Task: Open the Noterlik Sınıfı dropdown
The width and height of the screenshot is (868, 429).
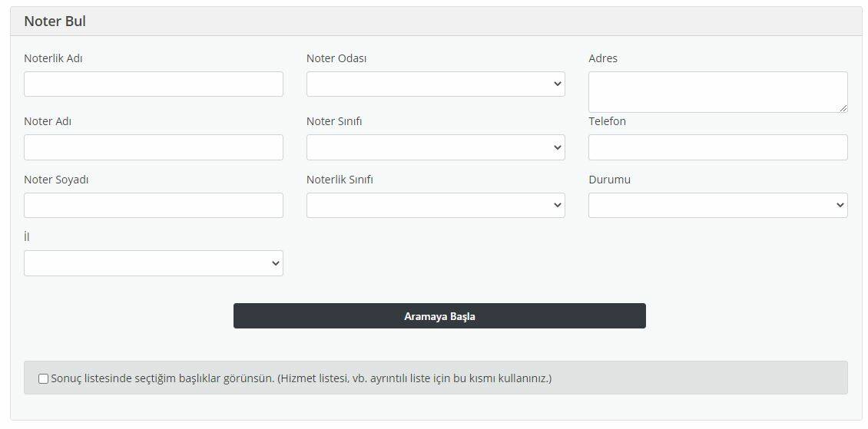Action: coord(435,205)
